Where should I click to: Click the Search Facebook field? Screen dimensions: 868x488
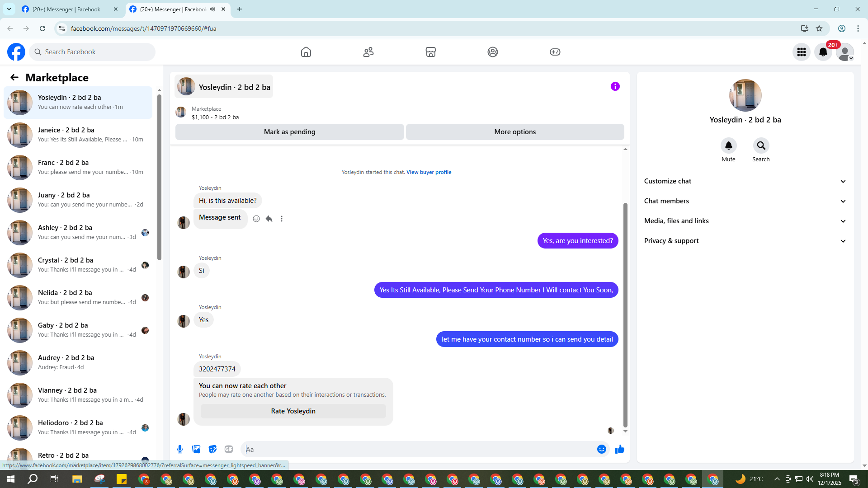click(92, 52)
